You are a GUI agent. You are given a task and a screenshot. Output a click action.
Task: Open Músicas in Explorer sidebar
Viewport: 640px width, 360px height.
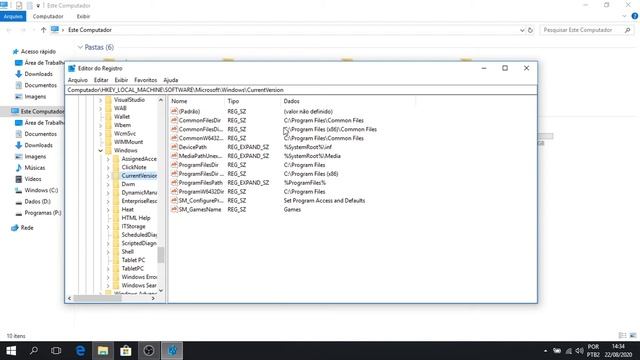click(35, 168)
